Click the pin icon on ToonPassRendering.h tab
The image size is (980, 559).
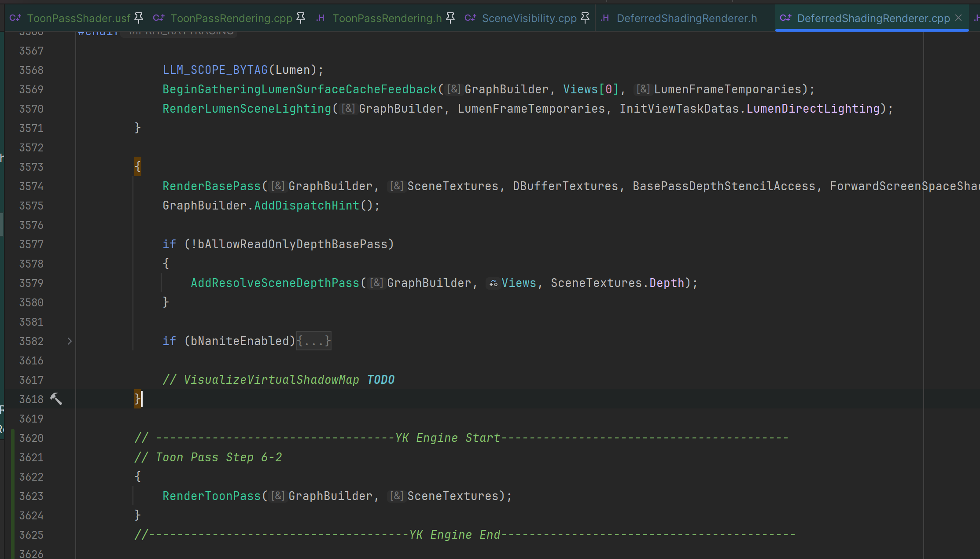(x=450, y=18)
